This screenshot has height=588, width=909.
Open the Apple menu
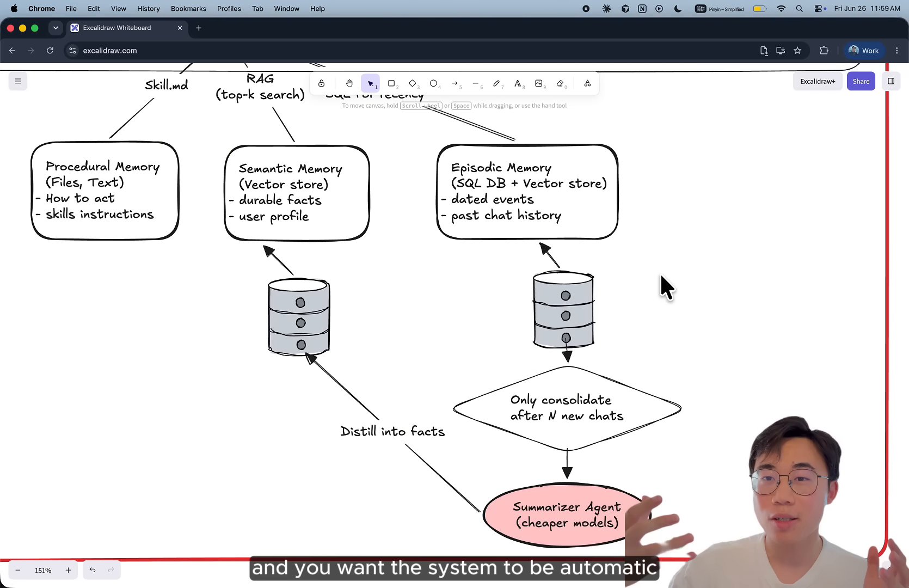click(14, 9)
